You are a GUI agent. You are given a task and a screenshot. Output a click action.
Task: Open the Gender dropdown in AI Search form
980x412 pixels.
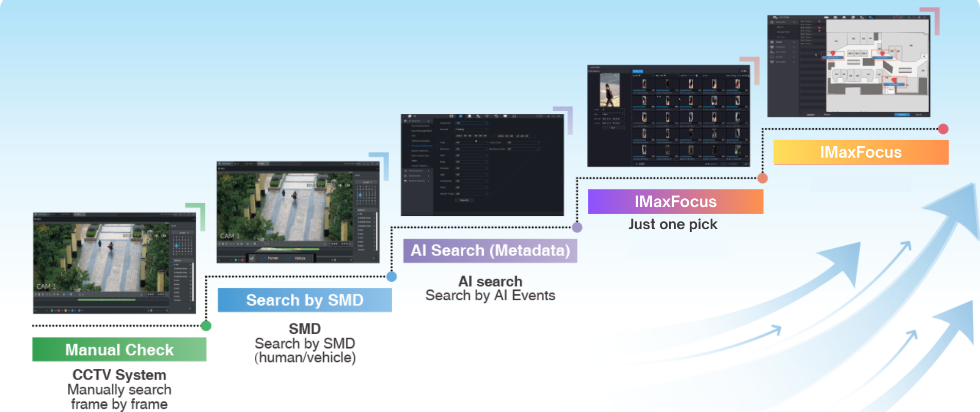(471, 168)
